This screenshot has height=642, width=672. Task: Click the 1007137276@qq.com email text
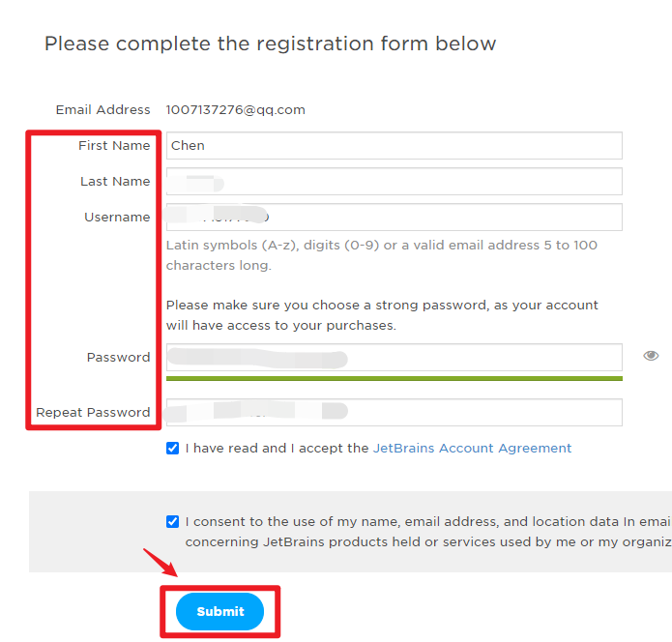(235, 110)
